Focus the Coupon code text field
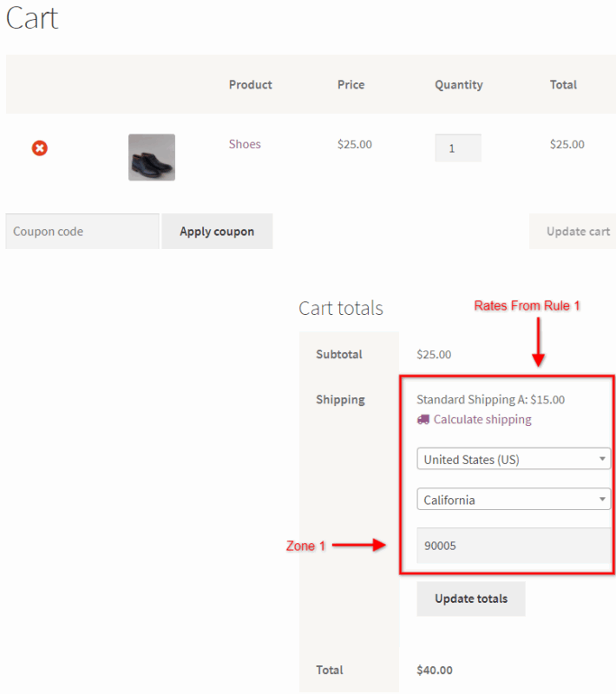The height and width of the screenshot is (694, 616). (82, 232)
